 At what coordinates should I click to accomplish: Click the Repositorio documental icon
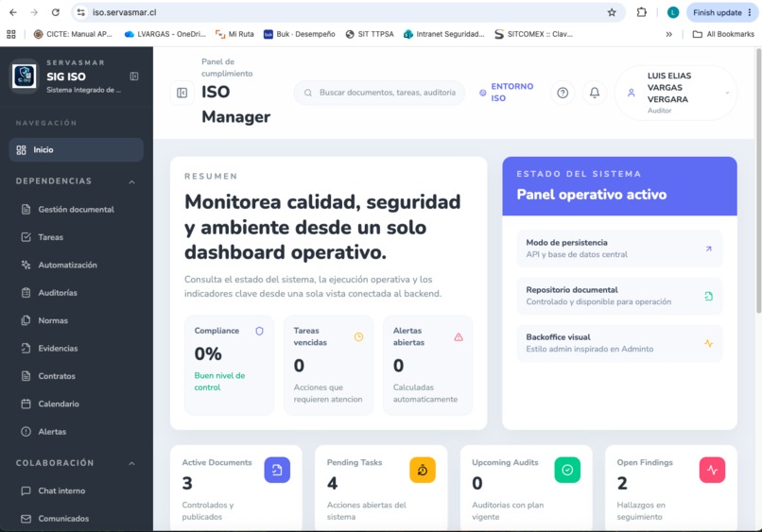[708, 296]
